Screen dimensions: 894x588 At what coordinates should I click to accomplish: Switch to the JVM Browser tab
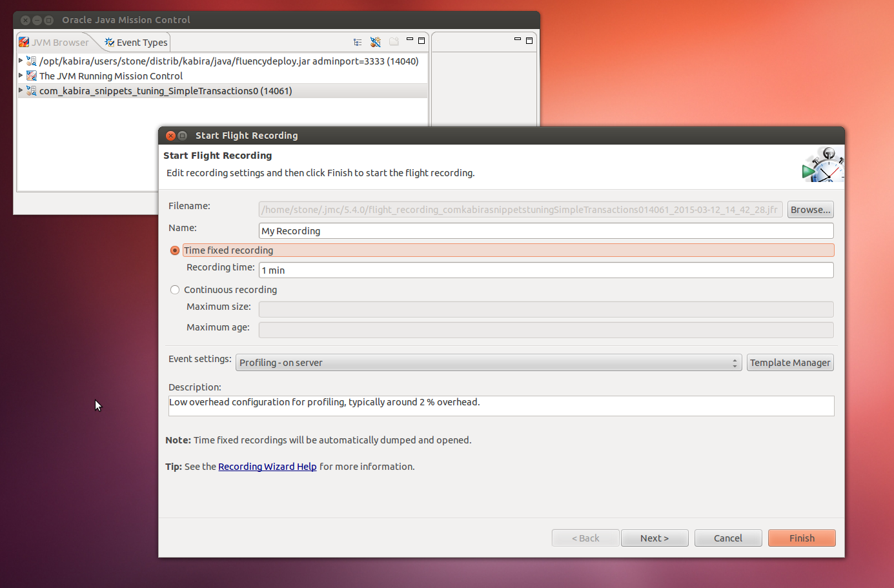(x=54, y=43)
